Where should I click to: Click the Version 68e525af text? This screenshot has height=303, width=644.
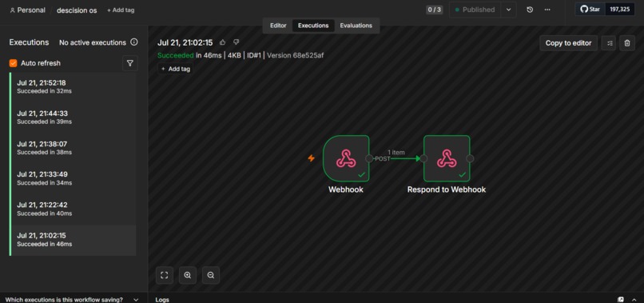pyautogui.click(x=296, y=55)
